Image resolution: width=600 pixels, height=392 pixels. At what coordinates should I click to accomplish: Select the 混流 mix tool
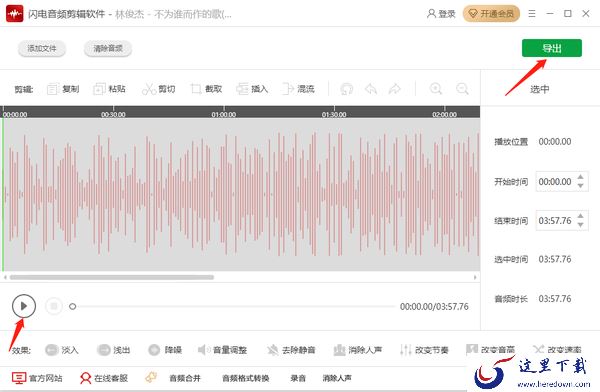tap(298, 89)
